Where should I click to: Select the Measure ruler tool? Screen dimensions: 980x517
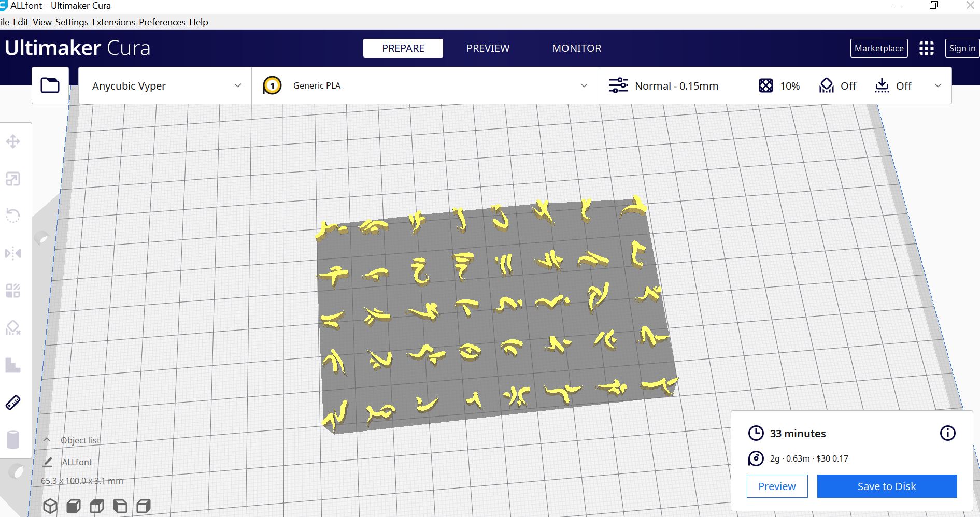click(x=13, y=403)
